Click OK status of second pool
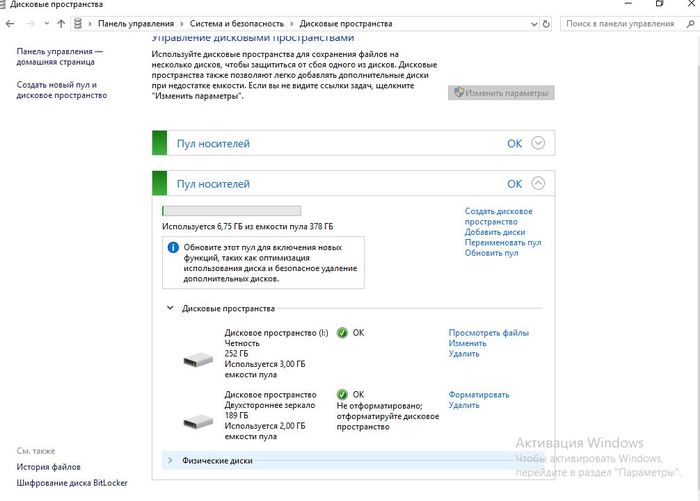700x501 pixels. tap(514, 184)
